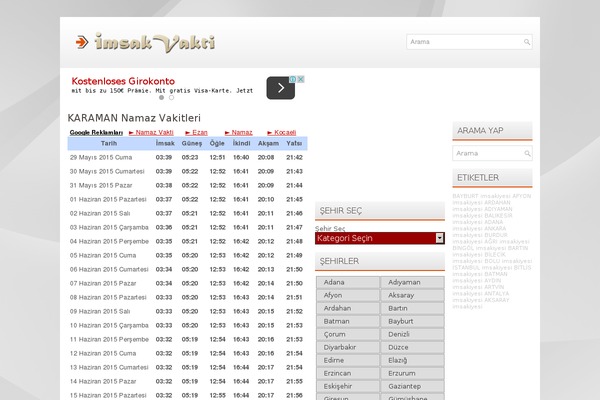Click the ŞEHİRLER section heading
600x400 pixels.
pyautogui.click(x=339, y=261)
